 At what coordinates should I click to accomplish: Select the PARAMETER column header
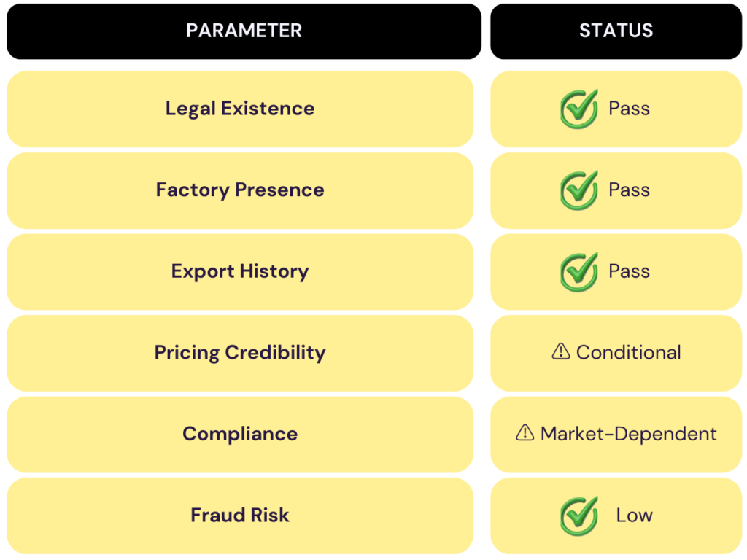point(244,31)
